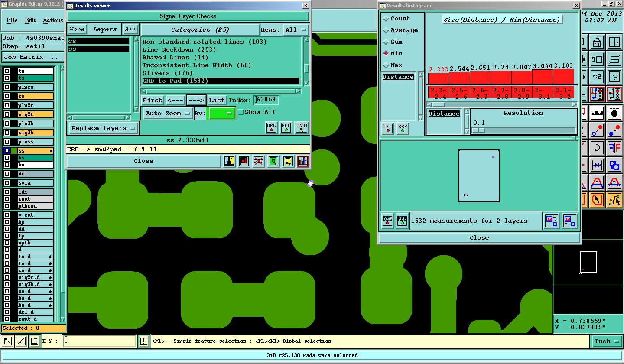
Task: Open the Edit menu
Action: click(x=30, y=20)
